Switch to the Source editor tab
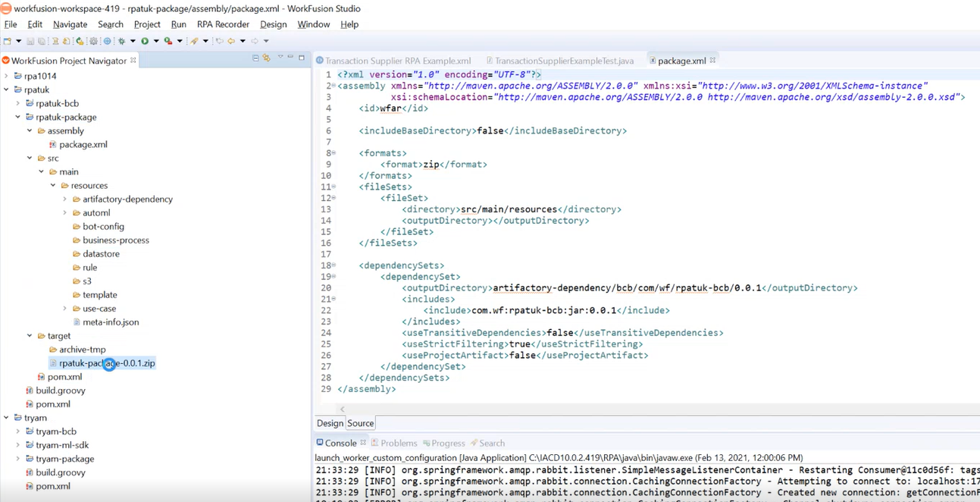Image resolution: width=980 pixels, height=502 pixels. [360, 423]
